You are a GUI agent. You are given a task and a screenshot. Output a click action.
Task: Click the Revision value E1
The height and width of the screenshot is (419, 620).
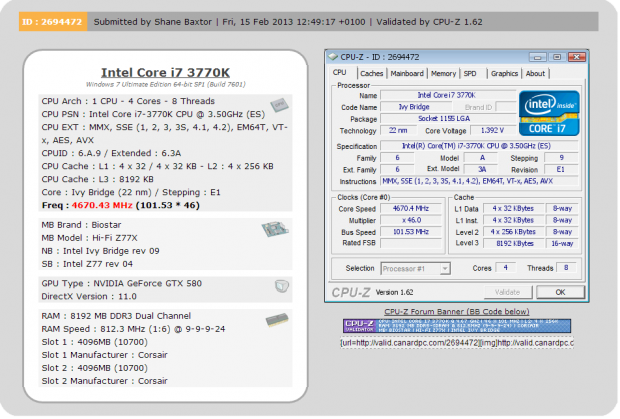pyautogui.click(x=561, y=170)
